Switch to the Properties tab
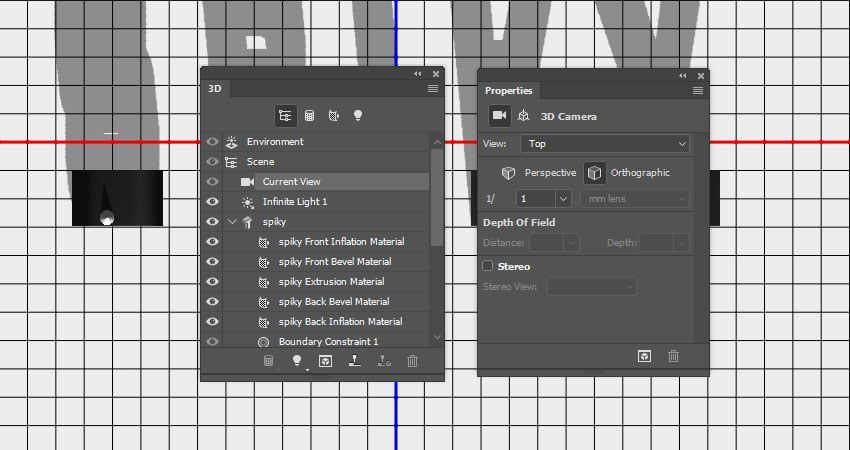The width and height of the screenshot is (850, 450). point(508,91)
